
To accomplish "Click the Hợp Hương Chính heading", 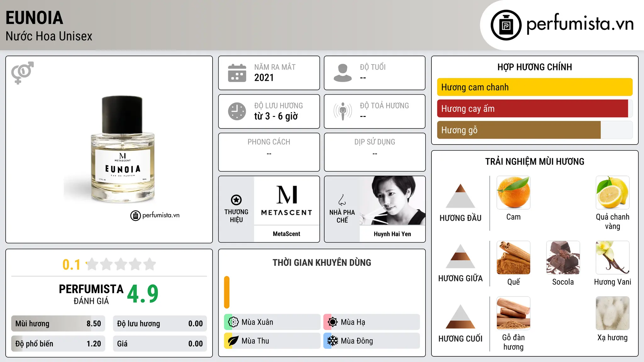I will (535, 67).
